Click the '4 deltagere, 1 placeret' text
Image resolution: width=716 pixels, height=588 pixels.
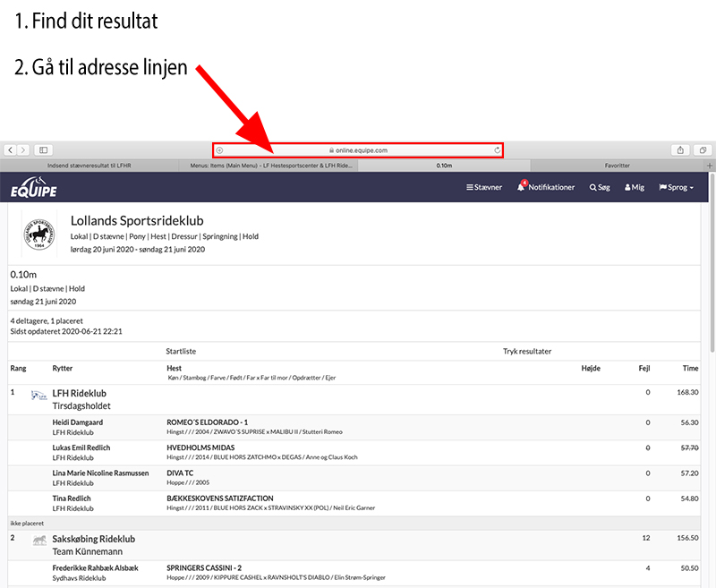pyautogui.click(x=47, y=321)
